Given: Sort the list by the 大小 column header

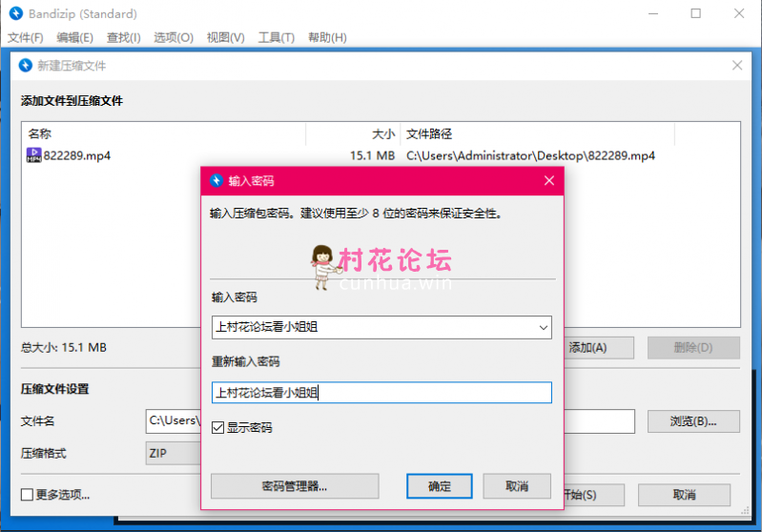Looking at the screenshot, I should point(353,134).
